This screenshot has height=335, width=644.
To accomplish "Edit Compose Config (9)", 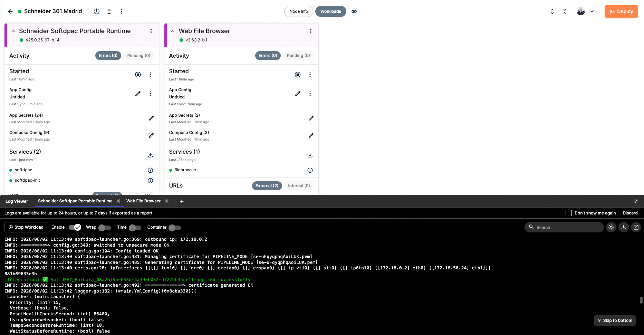I will click(x=151, y=135).
